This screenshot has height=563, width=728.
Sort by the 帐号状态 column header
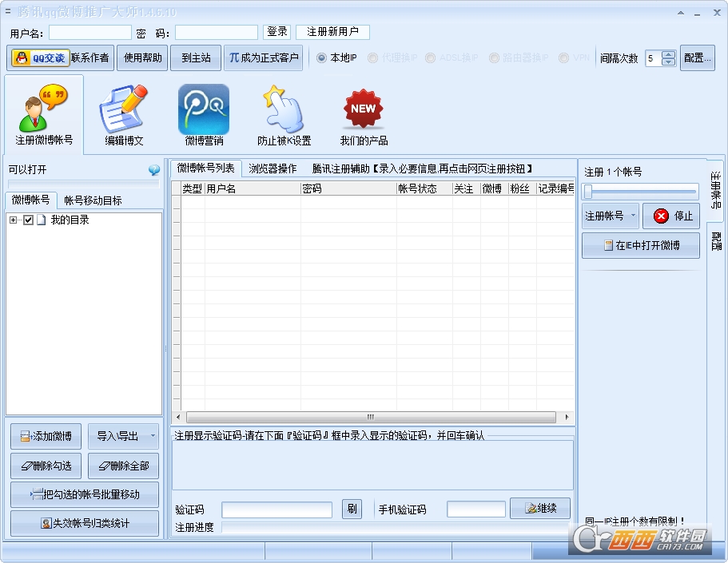click(424, 188)
